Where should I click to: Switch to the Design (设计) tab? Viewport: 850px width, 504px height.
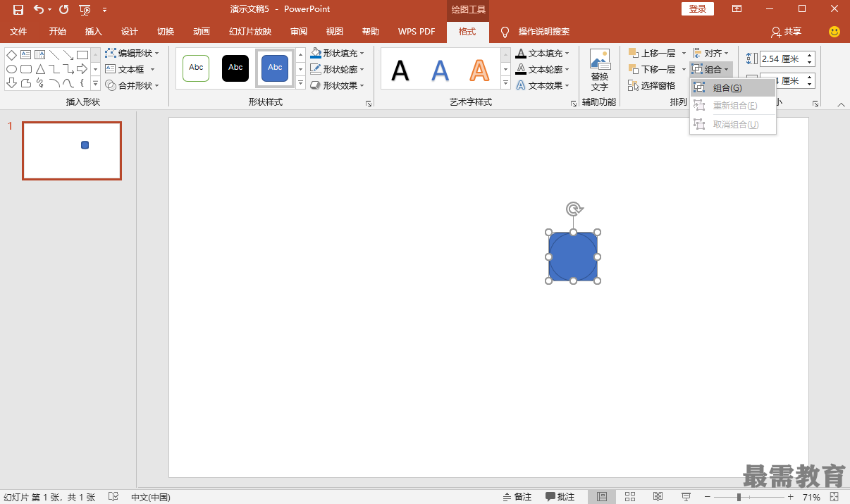pos(130,32)
